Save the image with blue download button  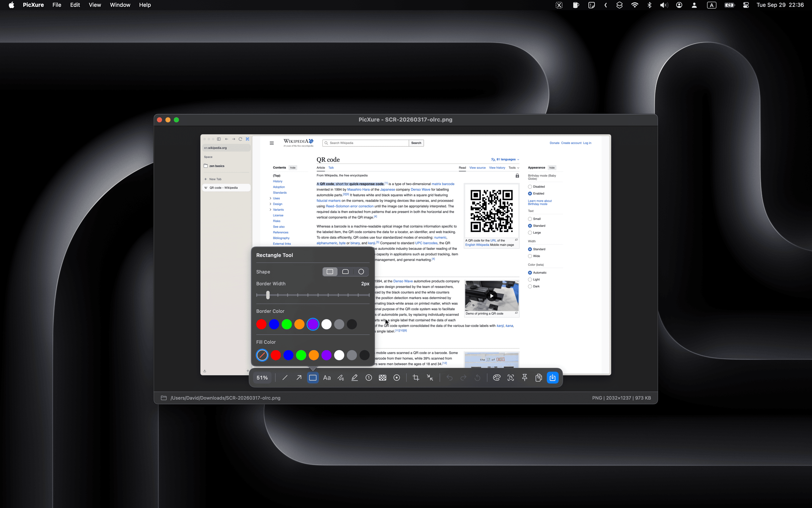pos(553,378)
